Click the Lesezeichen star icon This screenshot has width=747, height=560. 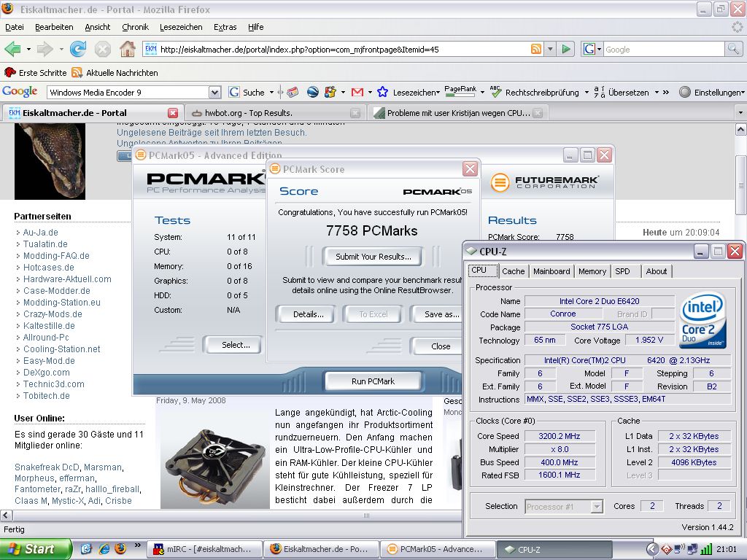tap(382, 92)
